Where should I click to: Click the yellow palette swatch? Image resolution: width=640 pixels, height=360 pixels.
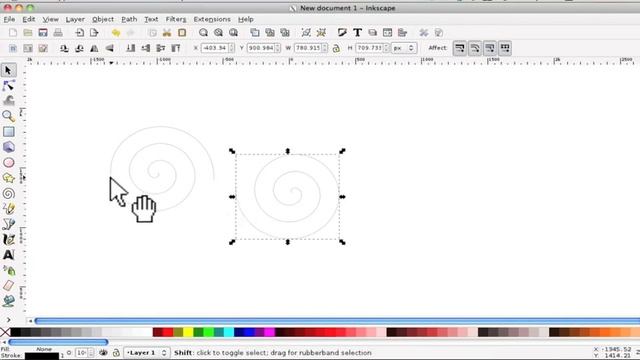pos(188,332)
